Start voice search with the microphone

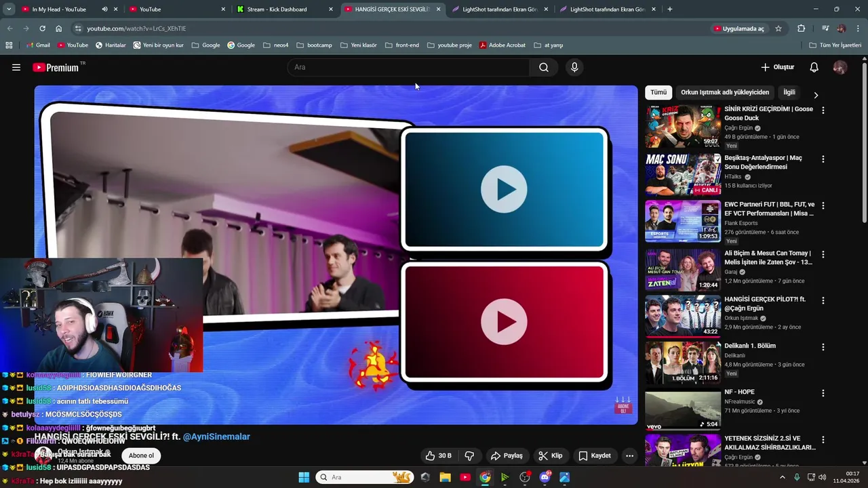(574, 67)
